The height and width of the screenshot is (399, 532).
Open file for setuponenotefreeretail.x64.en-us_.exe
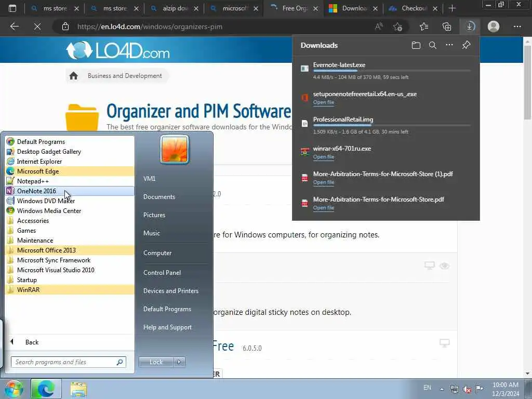coord(323,102)
